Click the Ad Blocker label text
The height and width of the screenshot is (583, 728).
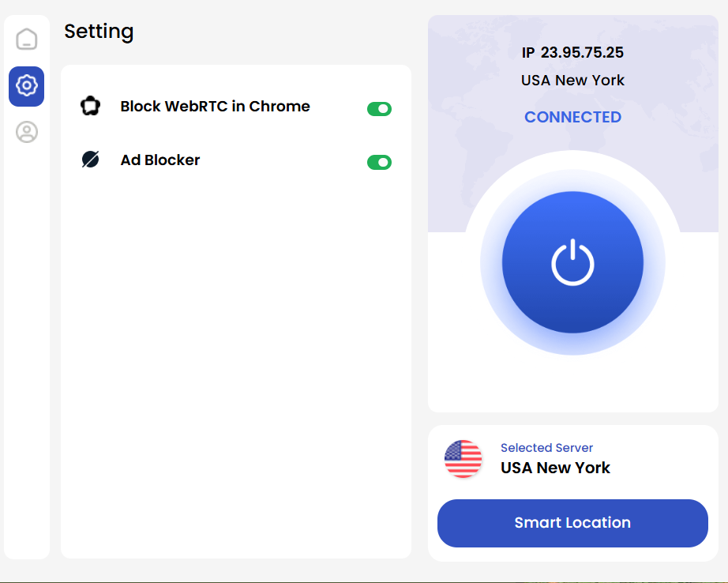160,160
